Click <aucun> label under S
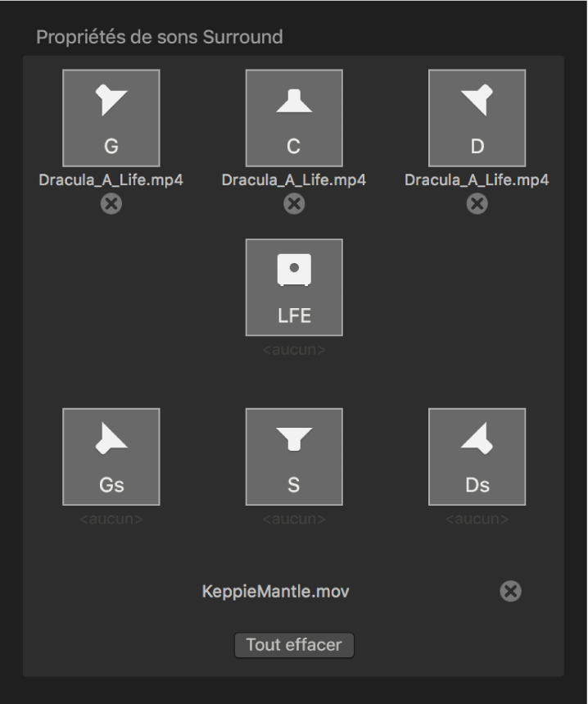 pos(294,519)
